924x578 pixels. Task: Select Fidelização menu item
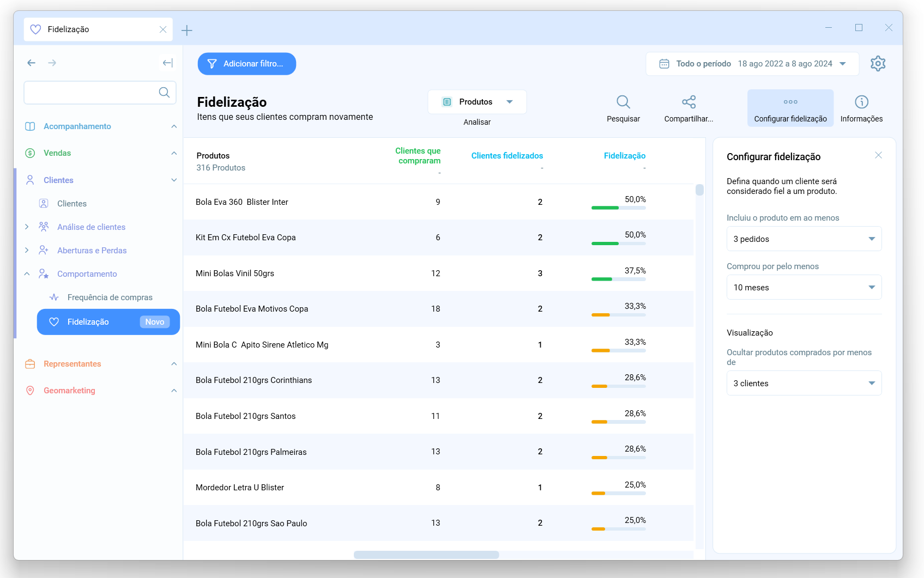[x=108, y=322]
